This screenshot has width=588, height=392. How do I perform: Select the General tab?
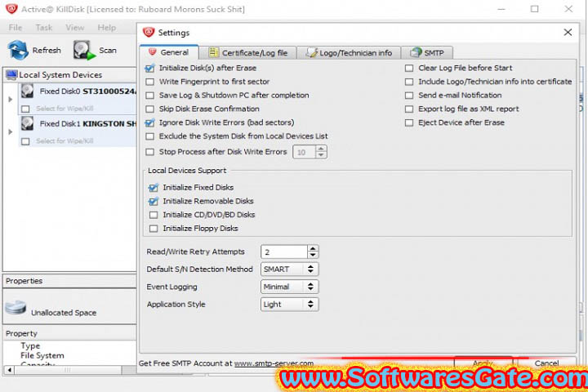point(169,52)
